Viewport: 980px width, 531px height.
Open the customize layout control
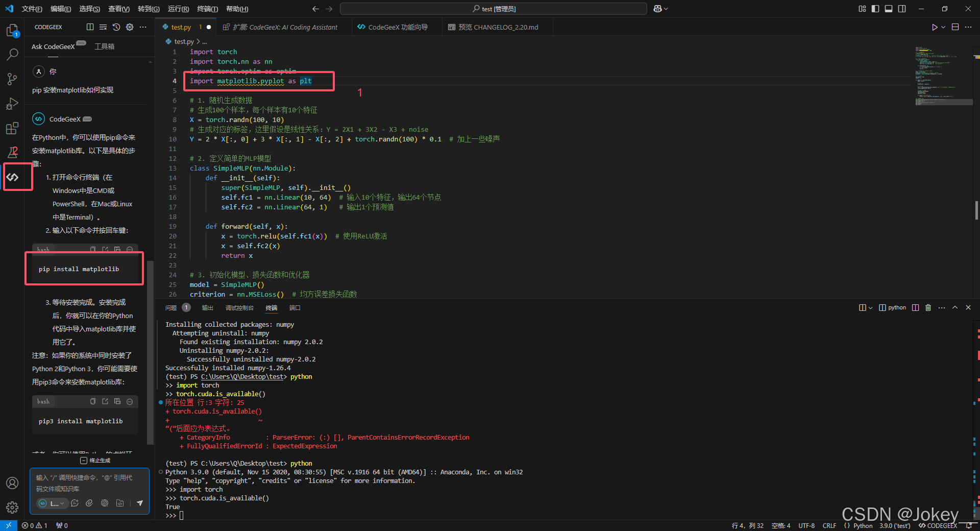tap(862, 9)
